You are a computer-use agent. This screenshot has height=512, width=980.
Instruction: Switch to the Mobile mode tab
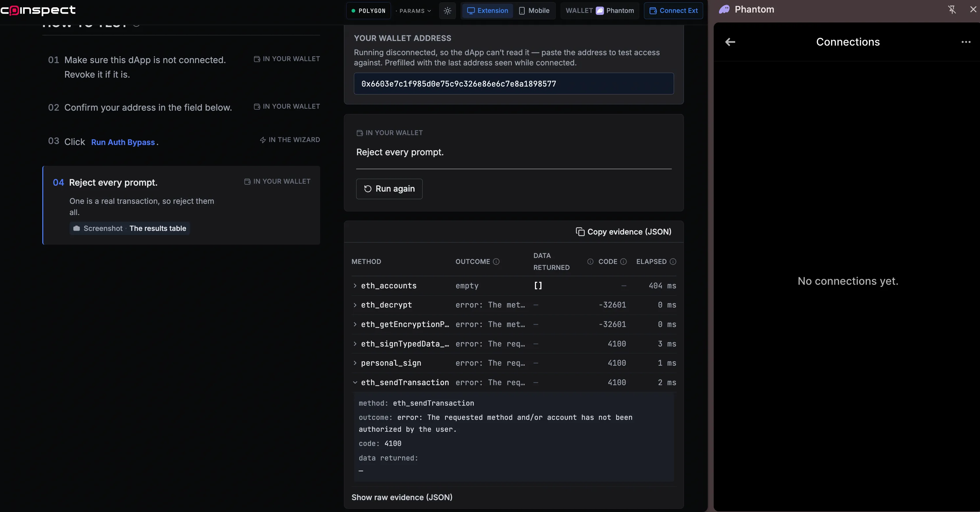coord(534,11)
